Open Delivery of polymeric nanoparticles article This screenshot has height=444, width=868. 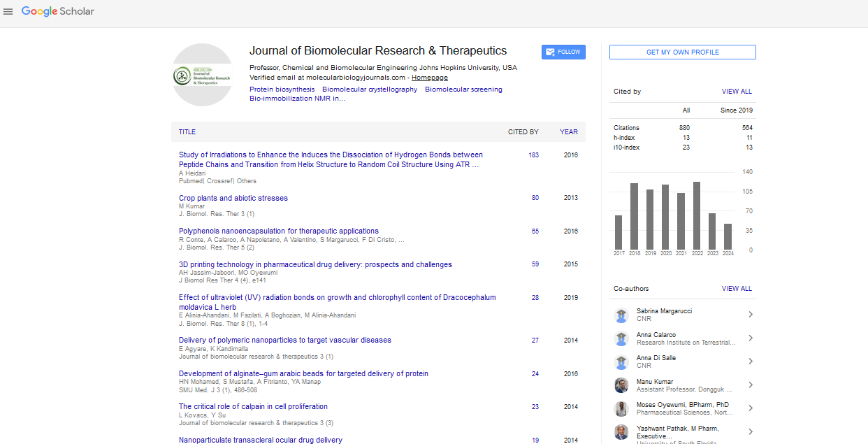tap(285, 340)
